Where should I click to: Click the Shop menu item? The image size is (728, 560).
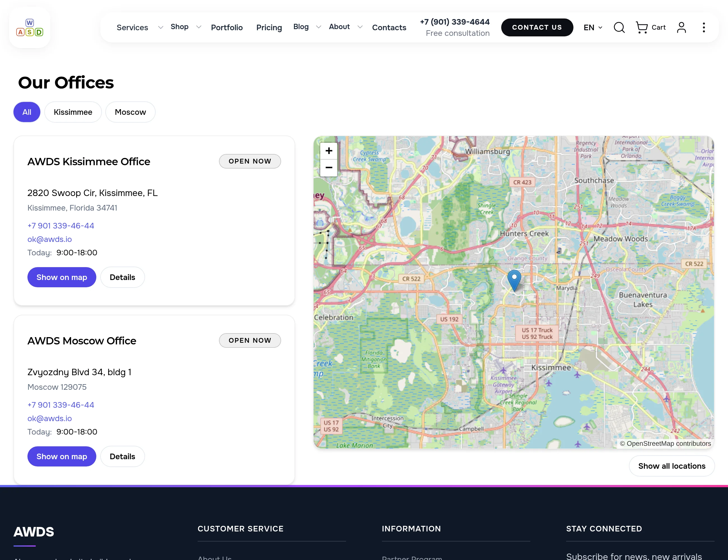179,27
